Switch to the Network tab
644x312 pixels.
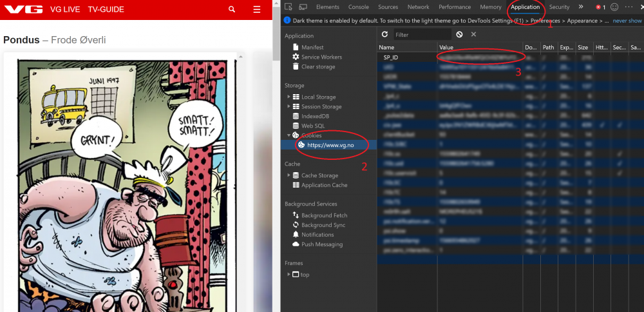click(x=418, y=7)
